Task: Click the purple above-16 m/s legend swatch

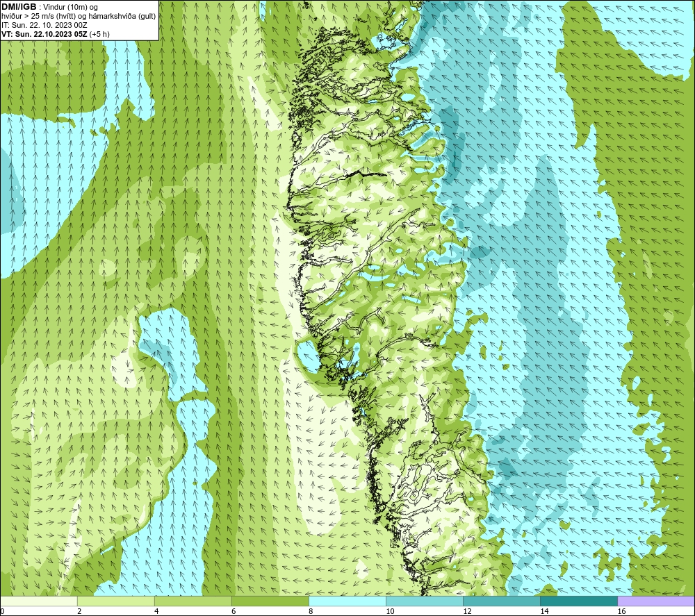Action: click(x=656, y=601)
